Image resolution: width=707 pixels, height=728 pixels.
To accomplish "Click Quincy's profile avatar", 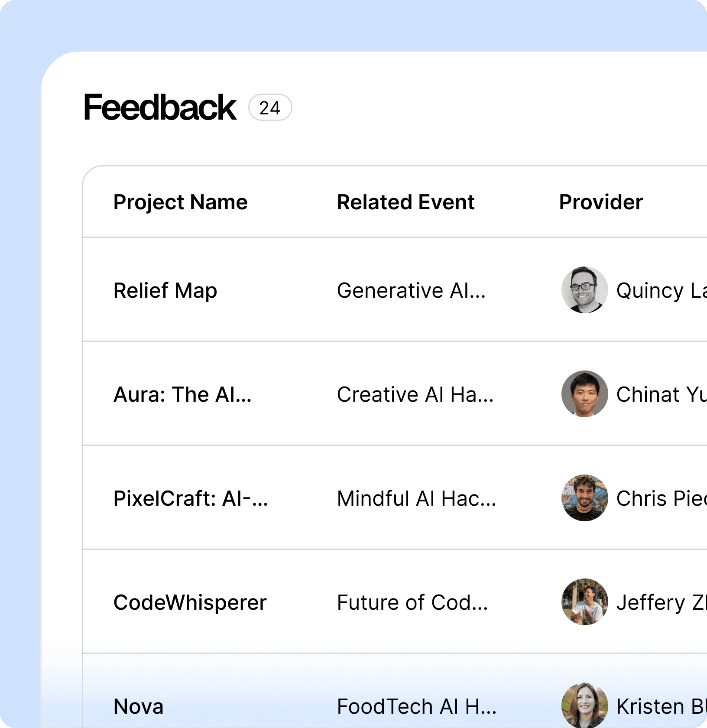I will pos(585,290).
